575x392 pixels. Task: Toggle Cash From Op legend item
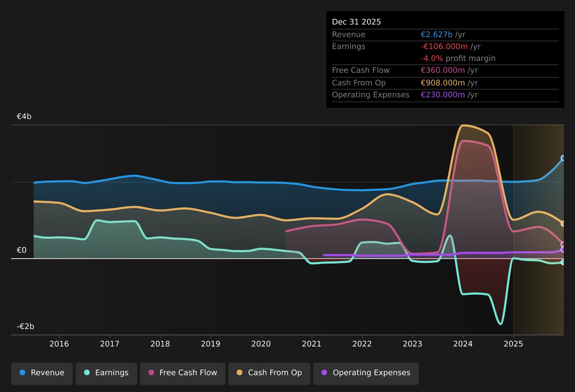point(269,374)
